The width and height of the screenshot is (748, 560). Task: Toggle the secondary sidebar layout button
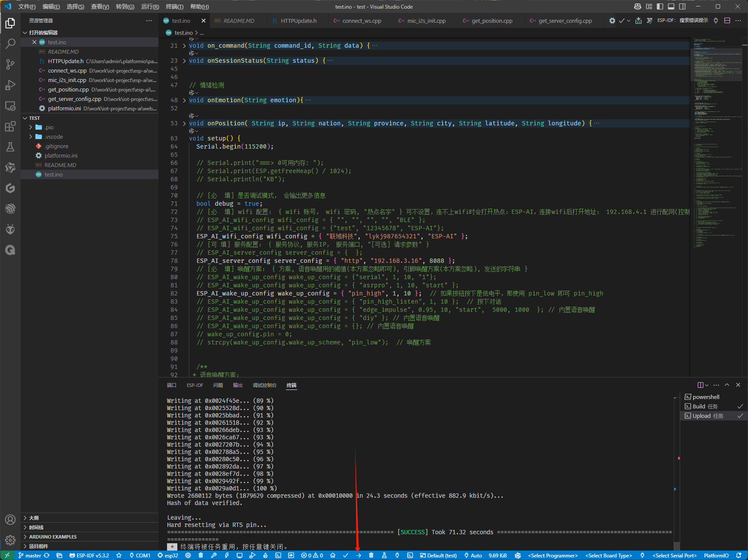point(682,6)
